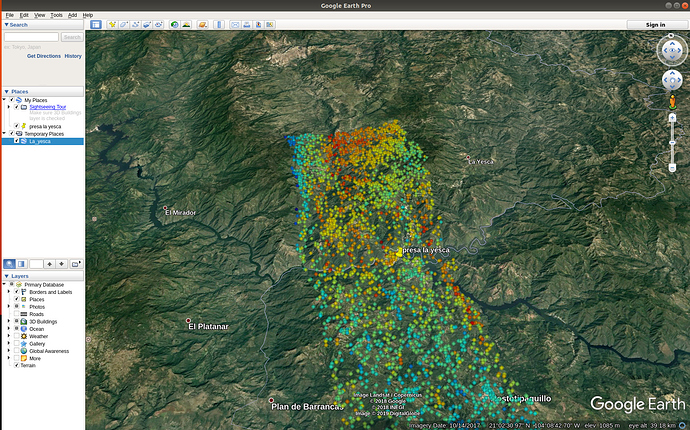Move selected place down with arrow button
The height and width of the screenshot is (430, 690).
tap(62, 264)
